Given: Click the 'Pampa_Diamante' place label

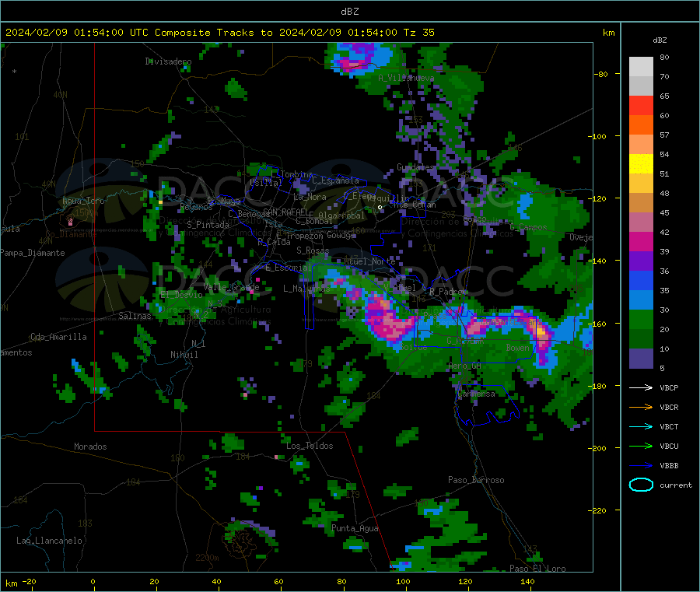Looking at the screenshot, I should (x=33, y=253).
